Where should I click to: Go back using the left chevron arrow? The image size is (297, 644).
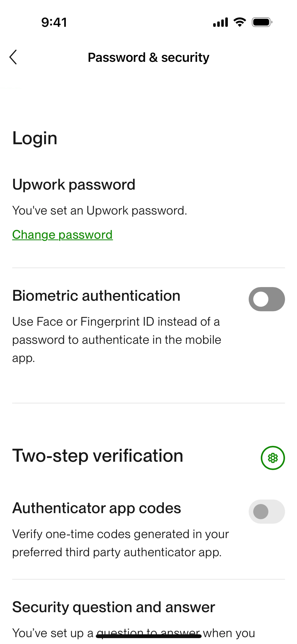(13, 57)
